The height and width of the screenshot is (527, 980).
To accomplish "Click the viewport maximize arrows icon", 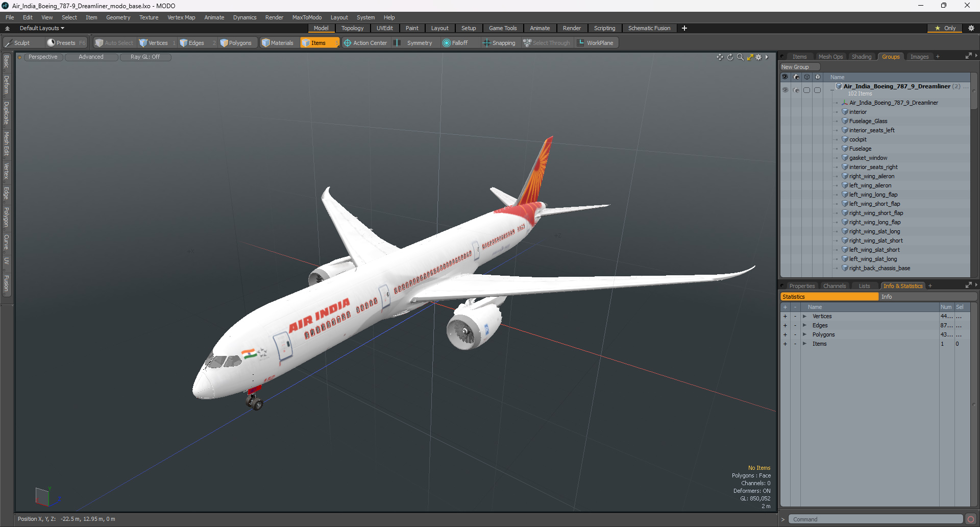I will [750, 57].
